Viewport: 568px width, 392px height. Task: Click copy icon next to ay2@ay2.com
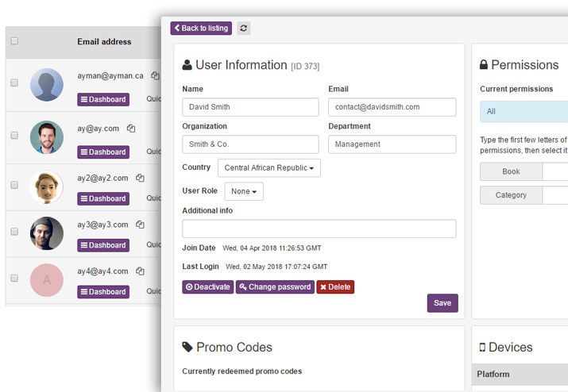tap(140, 179)
